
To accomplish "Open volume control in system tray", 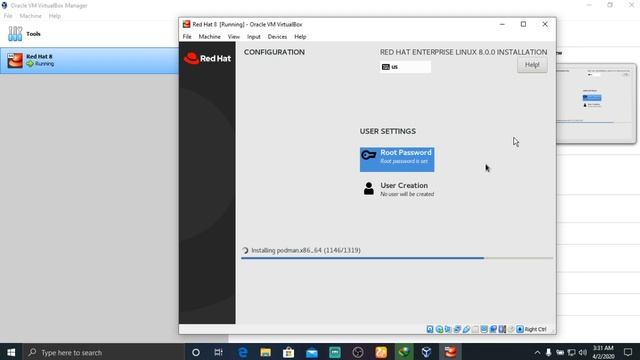I will point(583,352).
